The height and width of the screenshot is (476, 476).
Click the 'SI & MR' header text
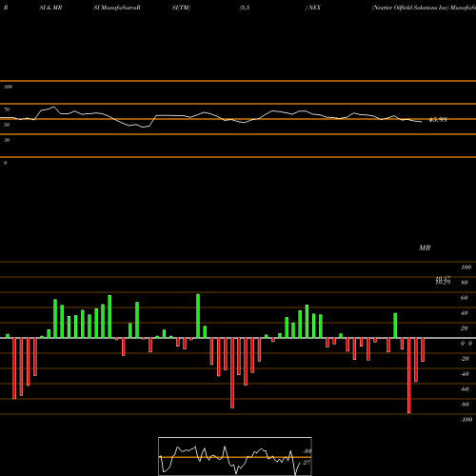[50, 8]
